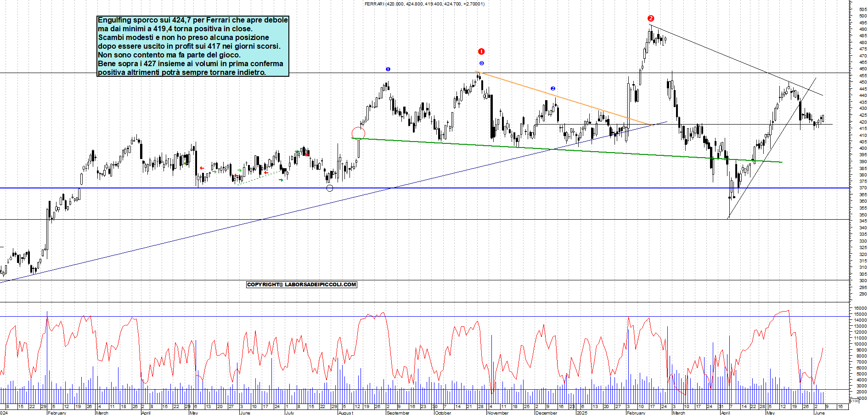The height and width of the screenshot is (415, 868).
Task: Click the FERRARI title with OHLC values
Action: (424, 4)
